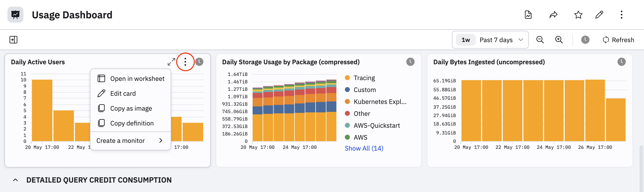The width and height of the screenshot is (644, 192).
Task: Zoom out the time range
Action: tap(540, 40)
